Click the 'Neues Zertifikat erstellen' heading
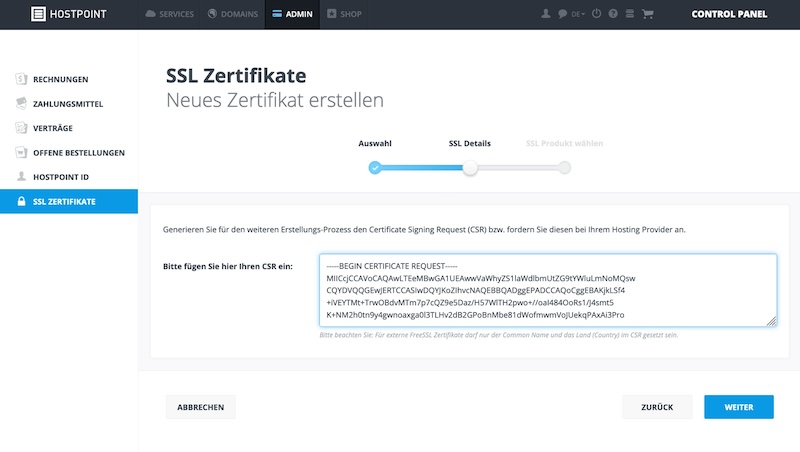This screenshot has height=452, width=800. (x=274, y=100)
